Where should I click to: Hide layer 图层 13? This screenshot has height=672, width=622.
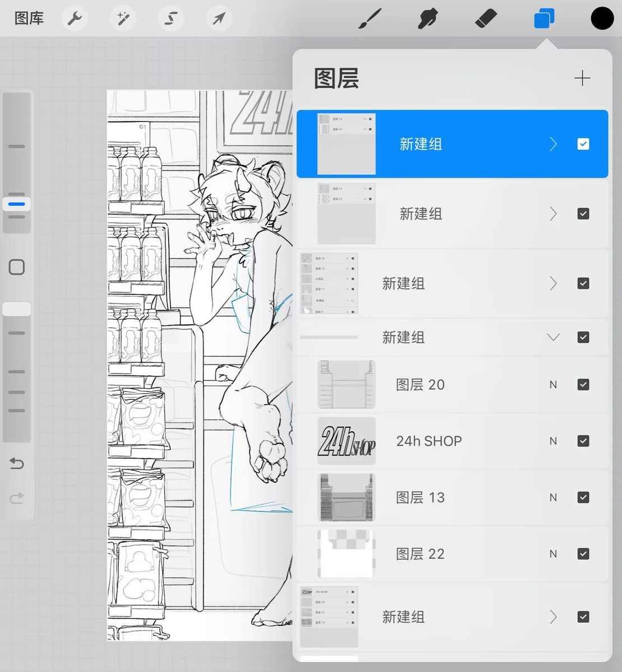click(583, 497)
